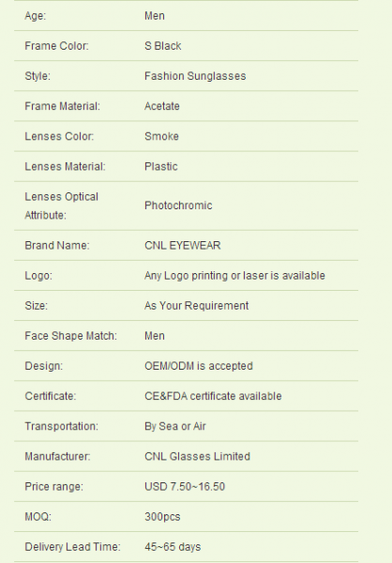Select the 'Fashion Sunglasses' style value
Image resolution: width=392 pixels, height=563 pixels.
(x=195, y=76)
